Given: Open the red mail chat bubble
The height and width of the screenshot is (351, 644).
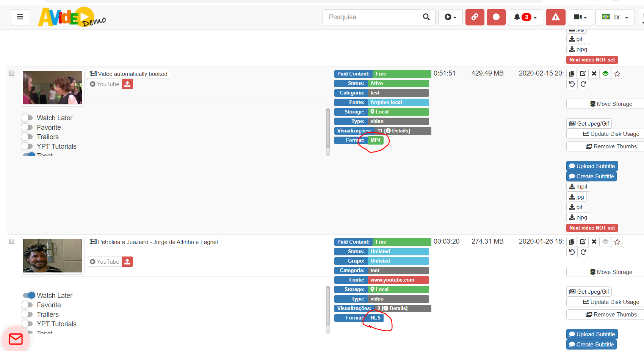Looking at the screenshot, I should (x=16, y=339).
